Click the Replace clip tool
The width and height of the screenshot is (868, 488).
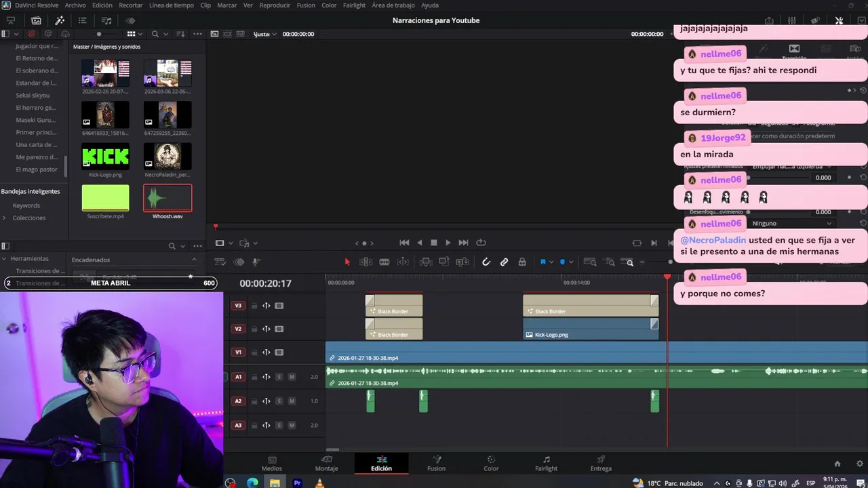tap(462, 262)
